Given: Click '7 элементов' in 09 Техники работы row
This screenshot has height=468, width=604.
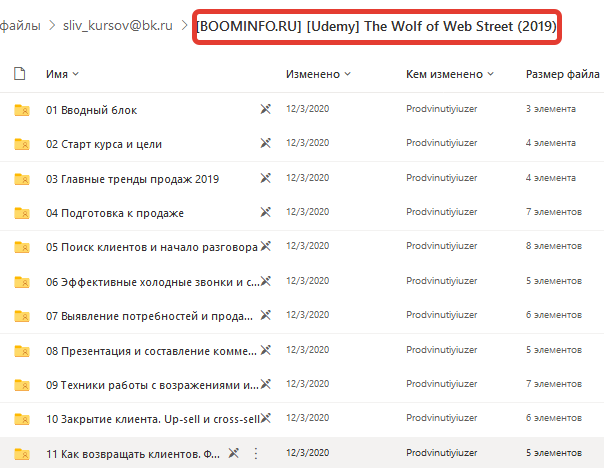Looking at the screenshot, I should tap(554, 384).
